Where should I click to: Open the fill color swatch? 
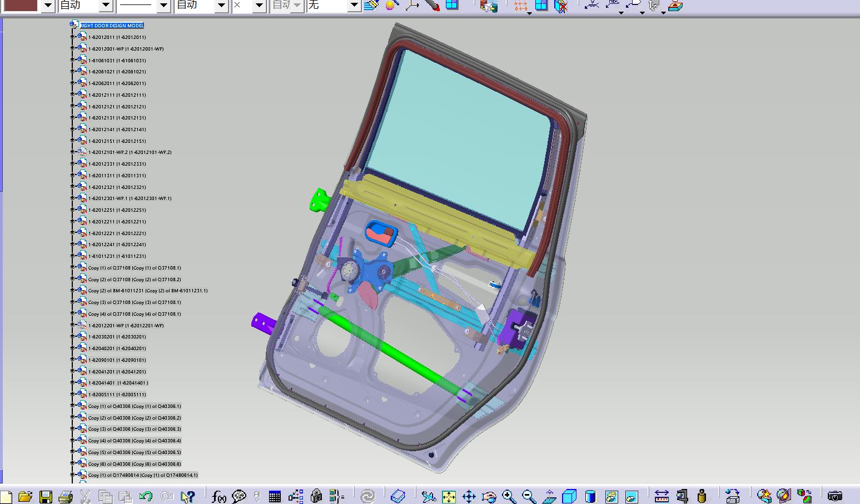(21, 6)
